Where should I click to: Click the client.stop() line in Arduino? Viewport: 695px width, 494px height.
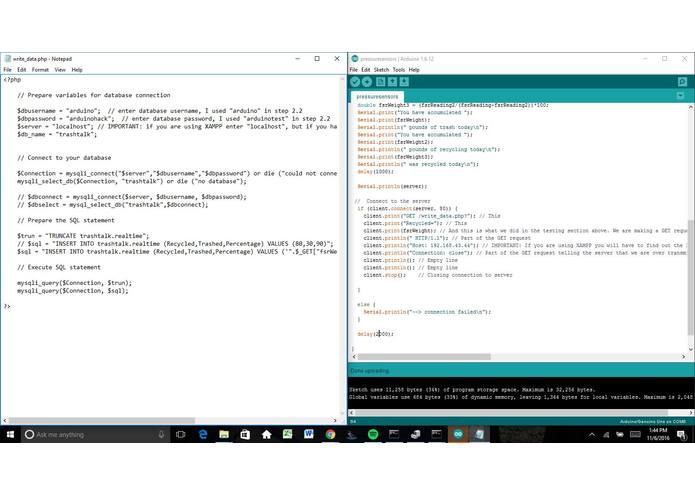(x=437, y=275)
